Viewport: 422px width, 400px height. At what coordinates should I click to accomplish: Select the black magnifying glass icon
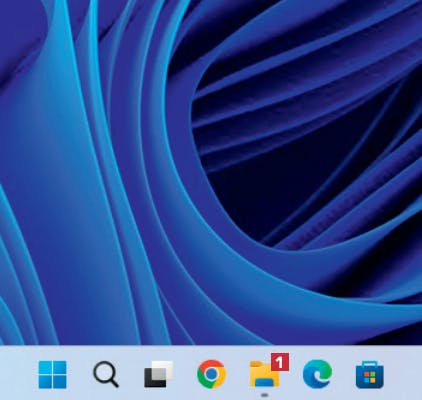(106, 374)
